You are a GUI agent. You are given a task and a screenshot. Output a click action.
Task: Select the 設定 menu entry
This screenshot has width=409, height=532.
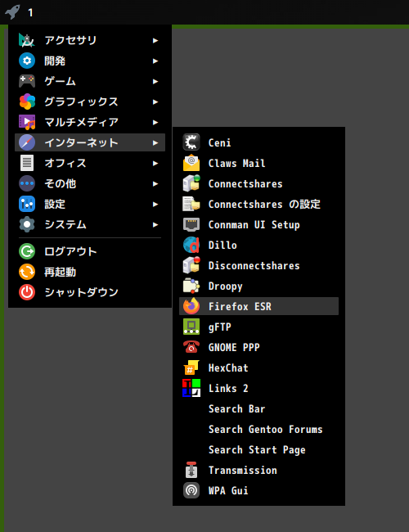(90, 205)
